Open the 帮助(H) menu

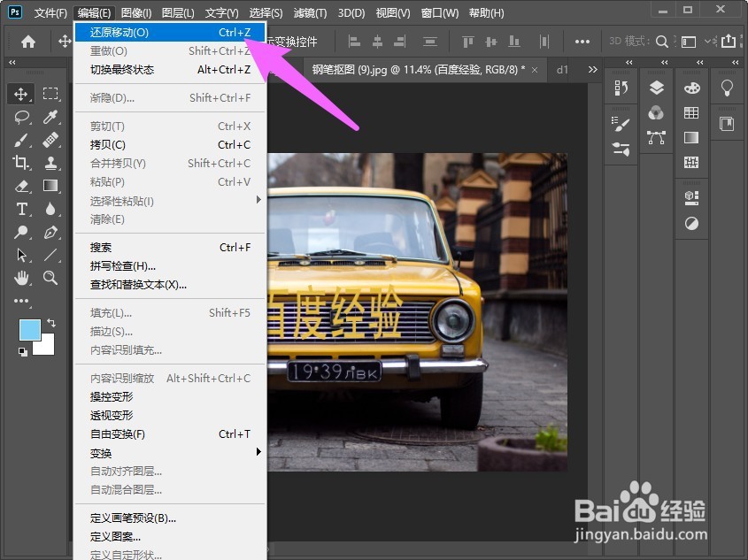click(486, 13)
